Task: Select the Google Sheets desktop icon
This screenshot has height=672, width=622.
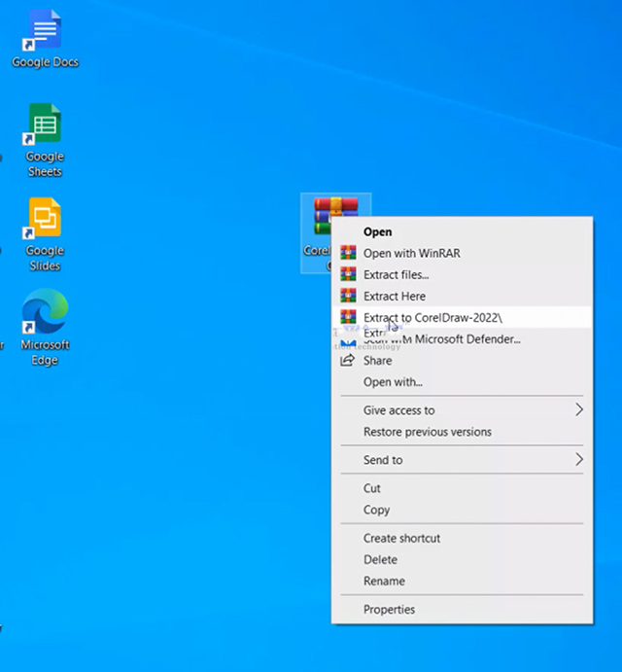Action: (x=45, y=126)
